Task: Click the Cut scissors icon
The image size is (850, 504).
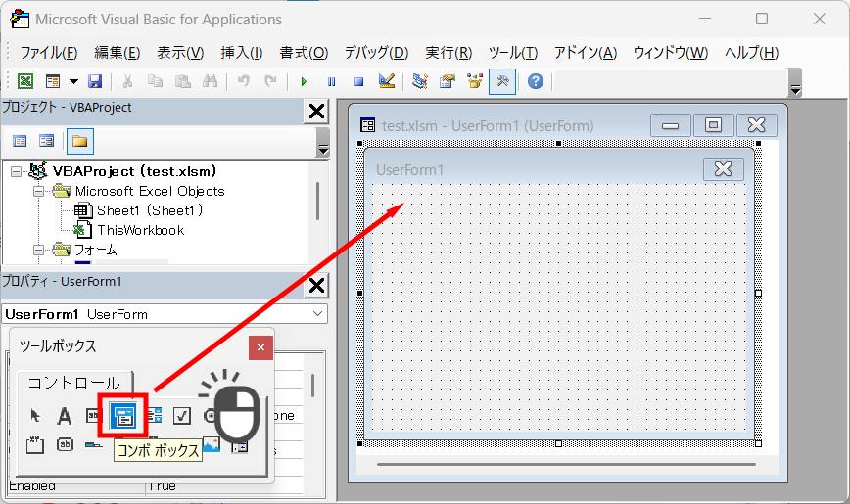Action: 127,81
